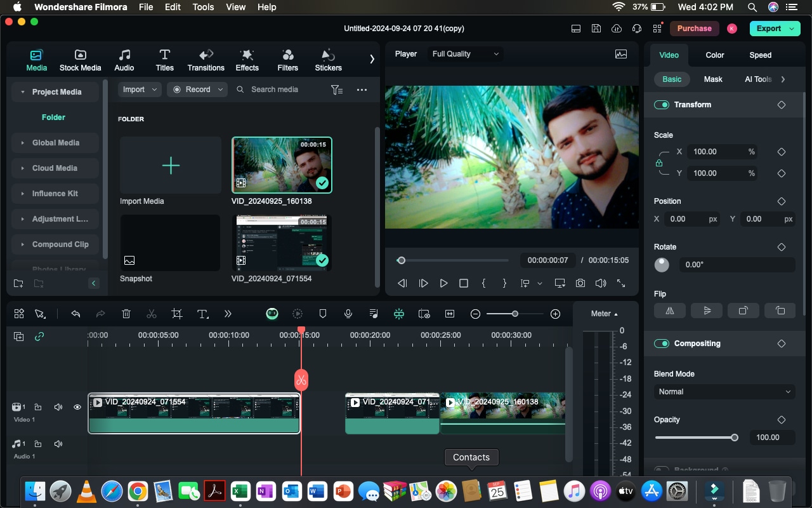This screenshot has width=812, height=508.
Task: Click the timeline zoom in plus
Action: [555, 314]
